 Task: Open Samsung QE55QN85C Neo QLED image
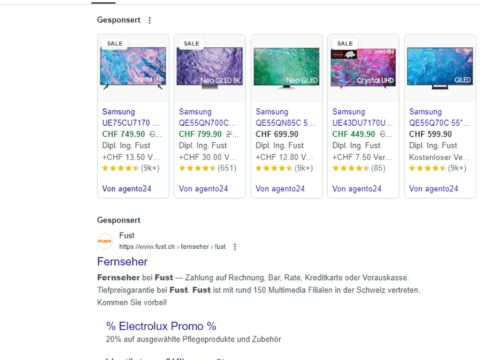[286, 68]
